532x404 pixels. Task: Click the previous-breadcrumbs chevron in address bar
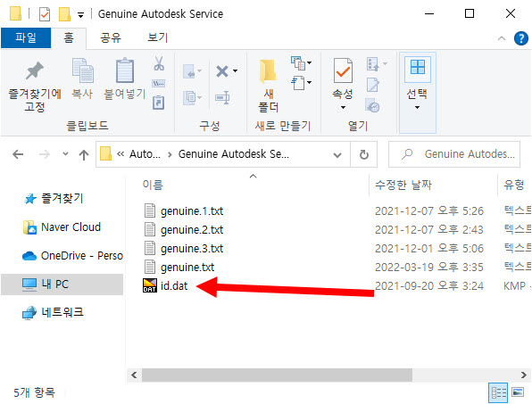pos(121,154)
